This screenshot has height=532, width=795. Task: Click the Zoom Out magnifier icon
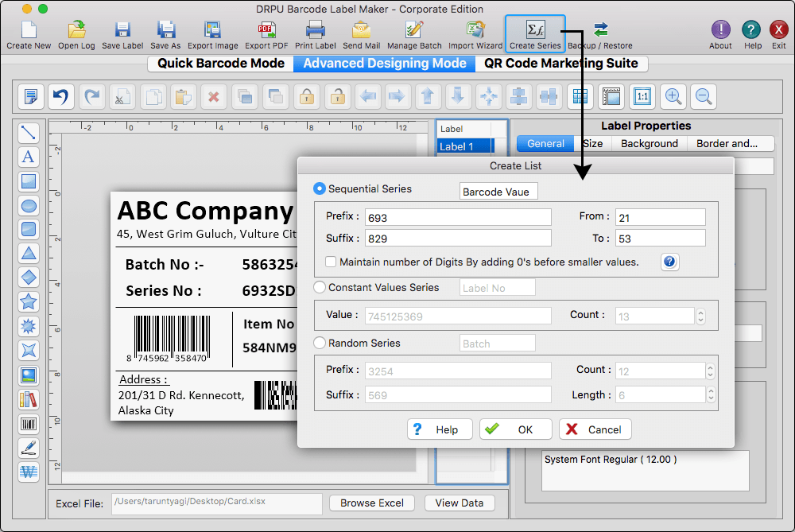(x=704, y=96)
